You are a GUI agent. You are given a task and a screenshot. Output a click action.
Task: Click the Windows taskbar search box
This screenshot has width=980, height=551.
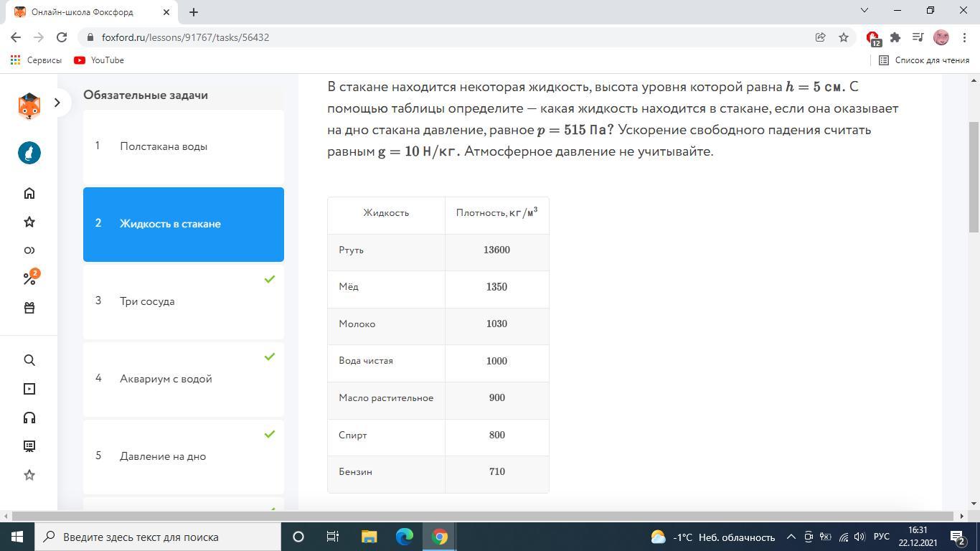point(158,537)
